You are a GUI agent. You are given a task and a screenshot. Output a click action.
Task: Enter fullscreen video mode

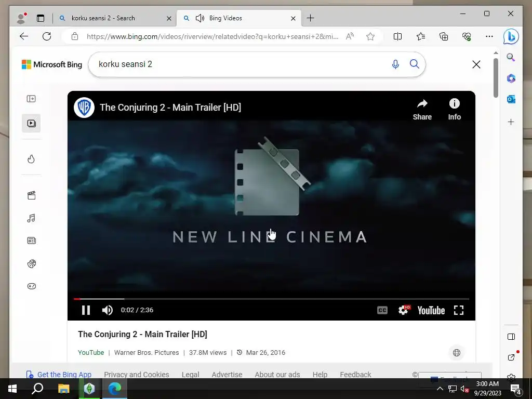pyautogui.click(x=459, y=310)
